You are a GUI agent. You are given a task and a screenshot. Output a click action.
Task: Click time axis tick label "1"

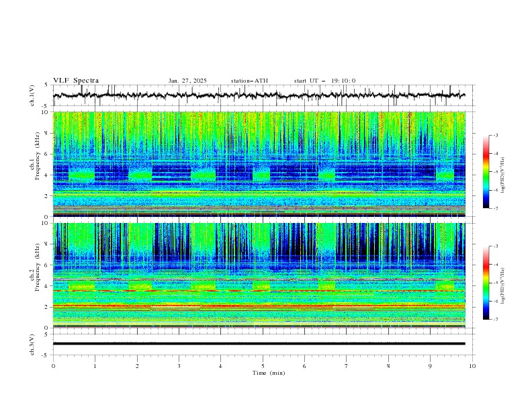[95, 366]
